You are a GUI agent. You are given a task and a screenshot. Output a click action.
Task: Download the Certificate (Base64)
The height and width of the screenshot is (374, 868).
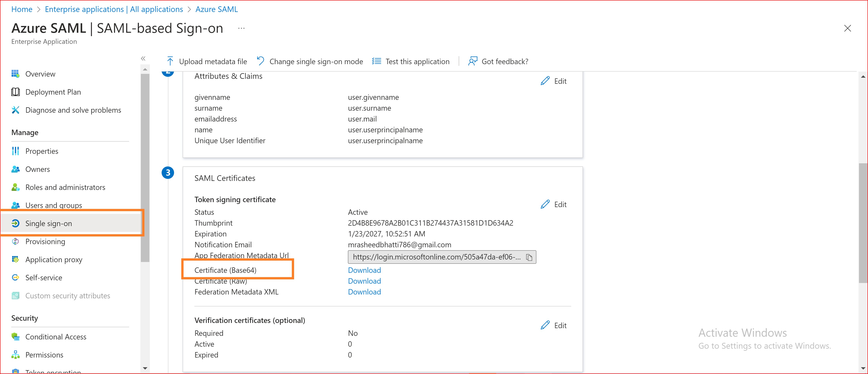(x=364, y=270)
